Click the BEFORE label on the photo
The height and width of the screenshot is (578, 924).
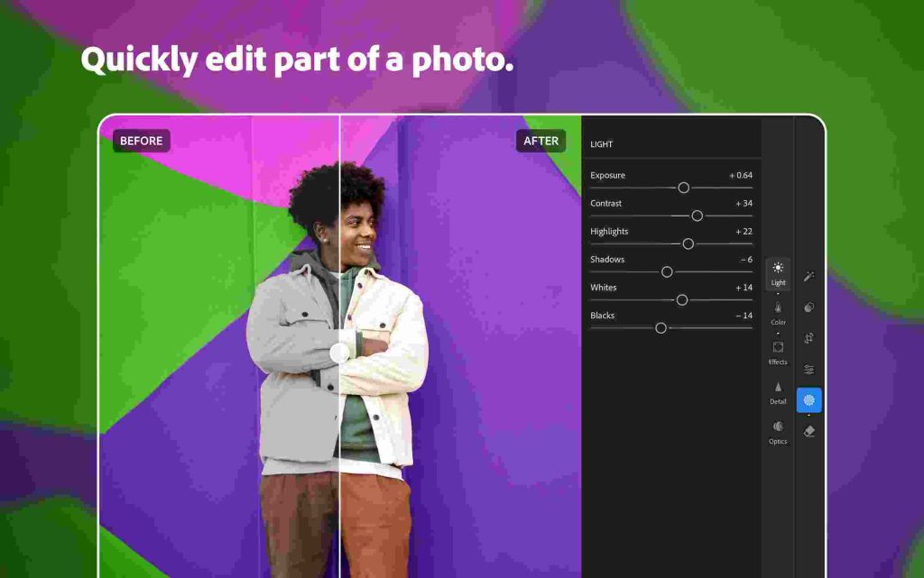click(x=142, y=141)
